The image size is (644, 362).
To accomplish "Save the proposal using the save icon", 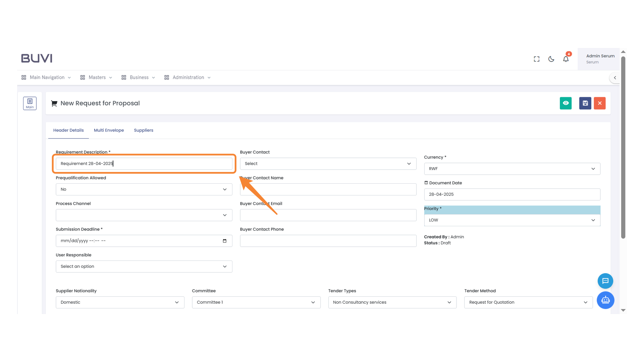I will [585, 103].
